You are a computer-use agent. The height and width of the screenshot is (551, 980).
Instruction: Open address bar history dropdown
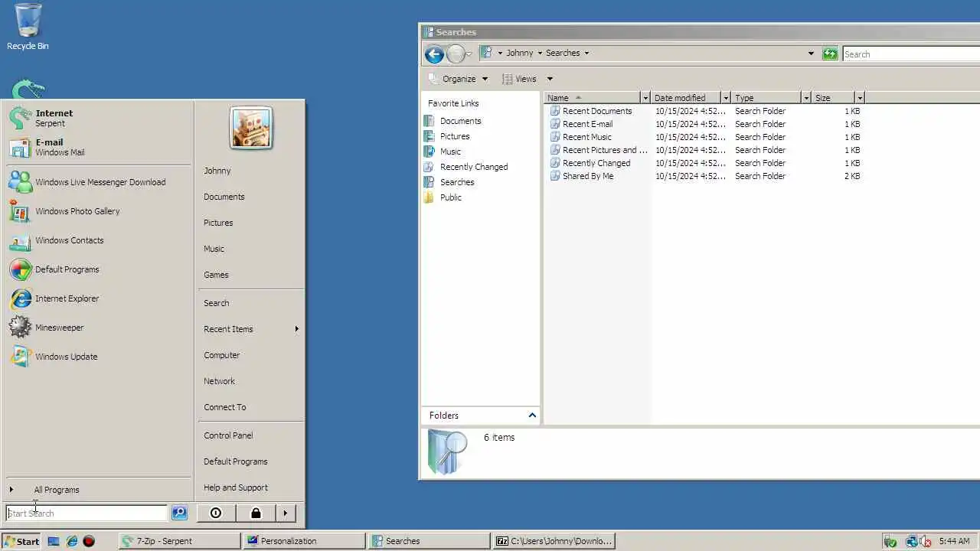811,54
